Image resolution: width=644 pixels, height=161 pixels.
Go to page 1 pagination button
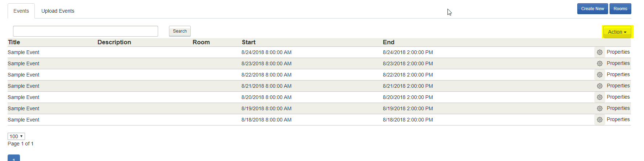tap(14, 158)
